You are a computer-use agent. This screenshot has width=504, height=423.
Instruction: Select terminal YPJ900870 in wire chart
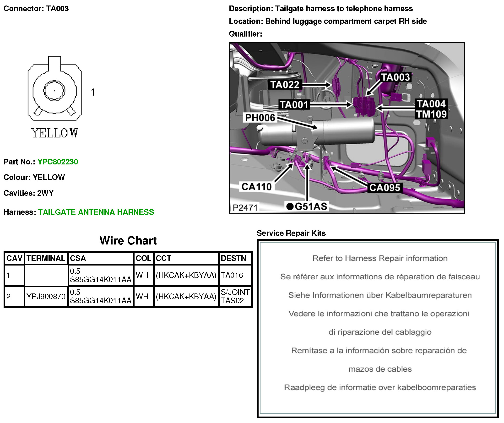(x=46, y=297)
